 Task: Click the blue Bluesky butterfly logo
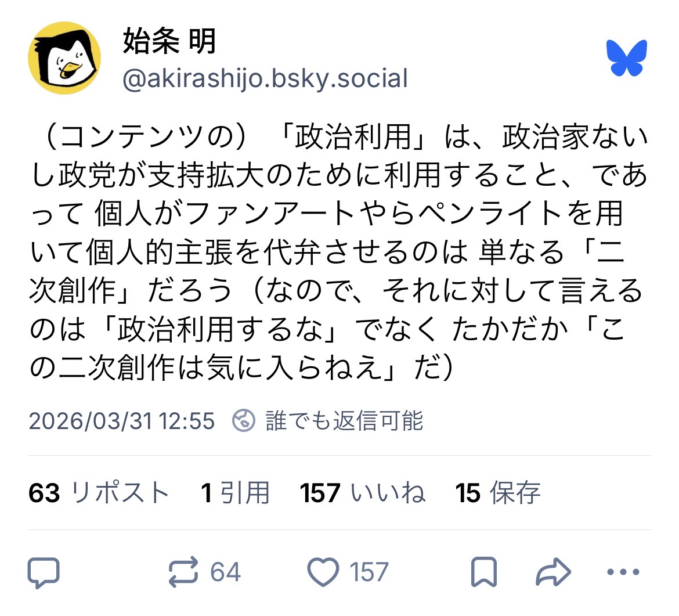pyautogui.click(x=627, y=58)
